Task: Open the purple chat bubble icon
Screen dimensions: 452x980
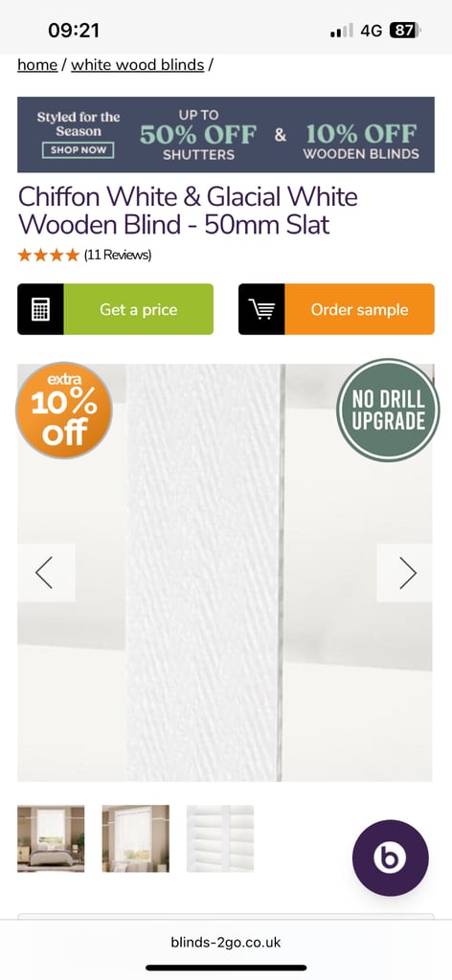Action: [x=390, y=857]
